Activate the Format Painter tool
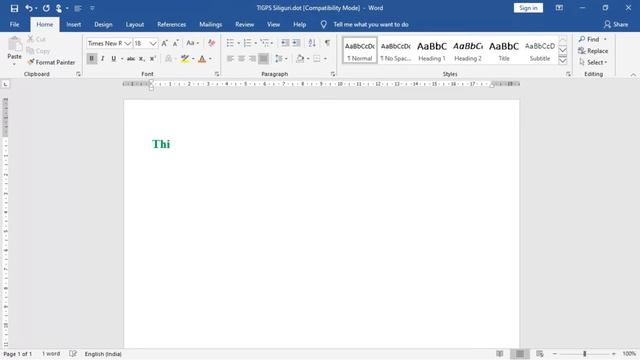The width and height of the screenshot is (640, 360). pyautogui.click(x=51, y=62)
